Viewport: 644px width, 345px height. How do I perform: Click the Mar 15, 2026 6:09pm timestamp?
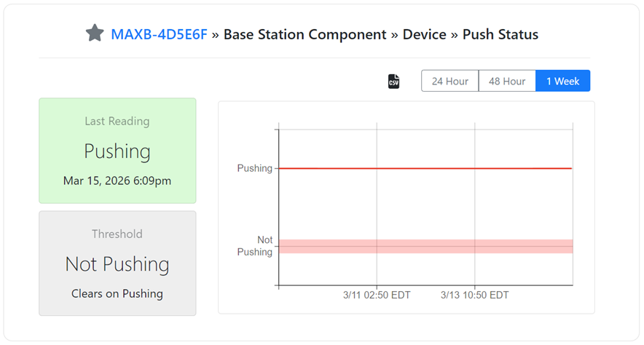click(117, 181)
